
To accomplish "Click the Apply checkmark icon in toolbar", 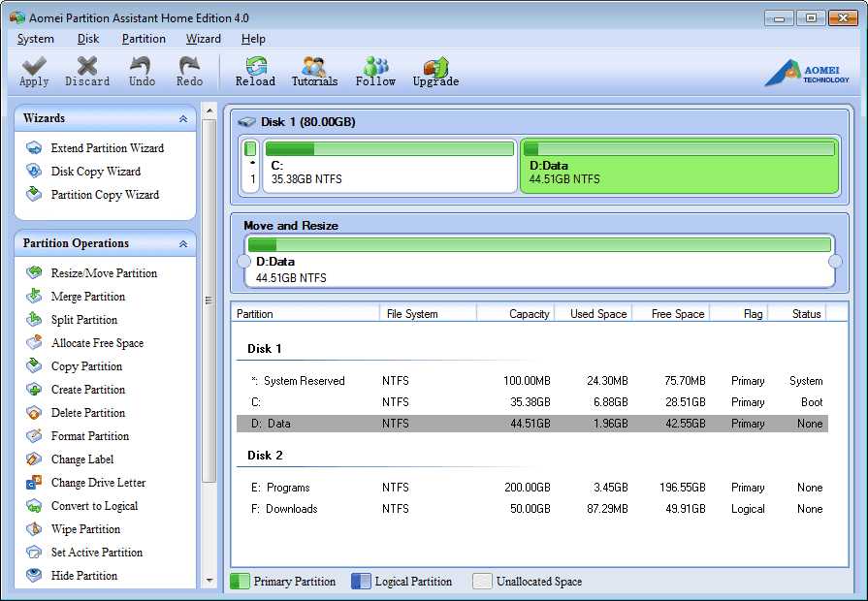I will click(x=35, y=66).
